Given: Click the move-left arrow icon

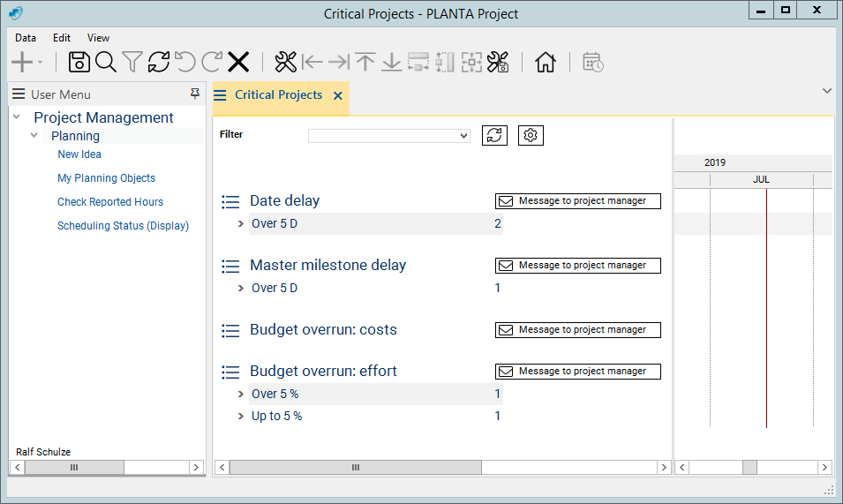Looking at the screenshot, I should [312, 62].
